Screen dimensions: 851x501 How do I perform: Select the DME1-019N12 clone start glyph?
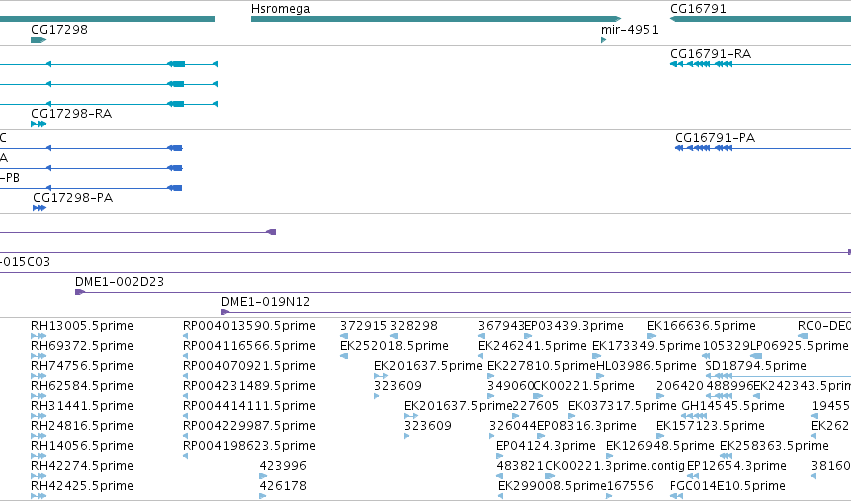tap(225, 312)
